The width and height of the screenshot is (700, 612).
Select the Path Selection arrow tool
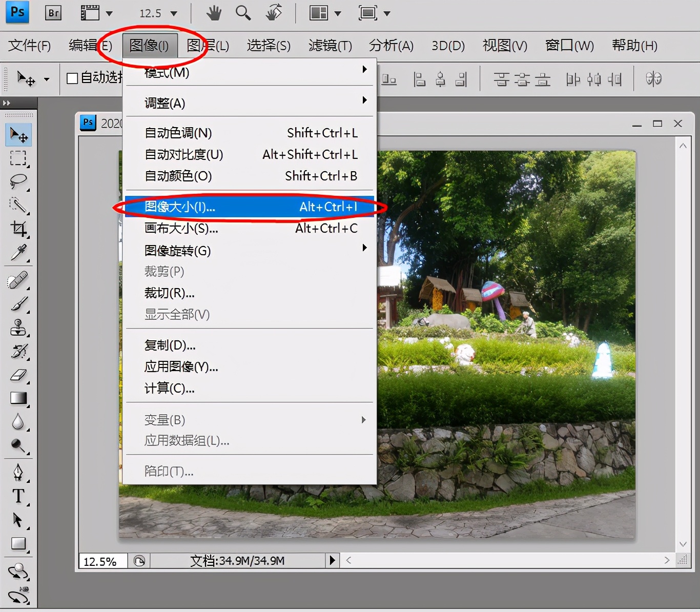coord(19,520)
